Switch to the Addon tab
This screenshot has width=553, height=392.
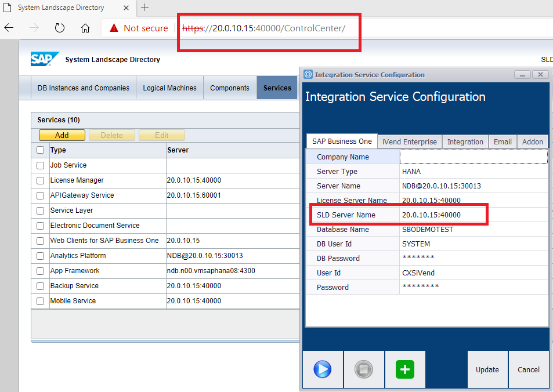pyautogui.click(x=533, y=141)
